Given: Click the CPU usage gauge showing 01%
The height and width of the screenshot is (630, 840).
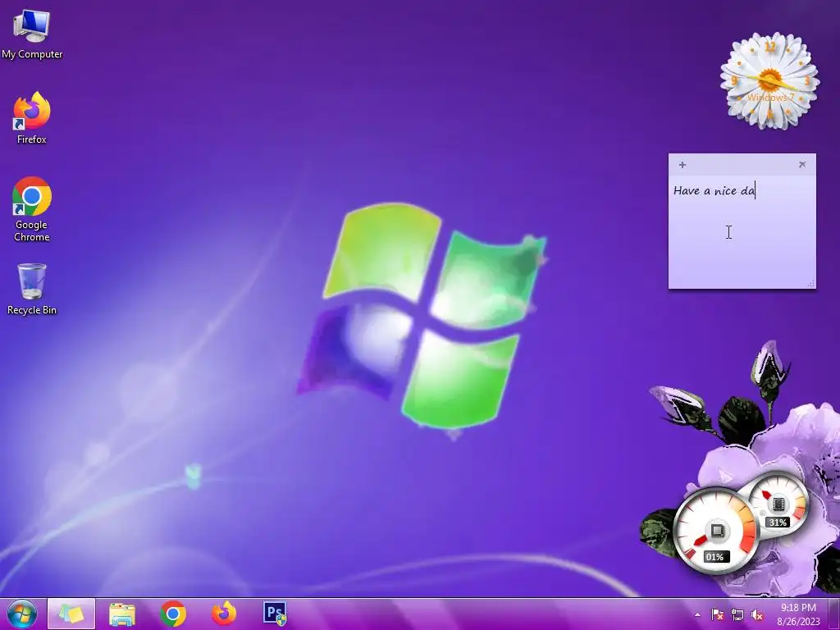Looking at the screenshot, I should [x=715, y=531].
